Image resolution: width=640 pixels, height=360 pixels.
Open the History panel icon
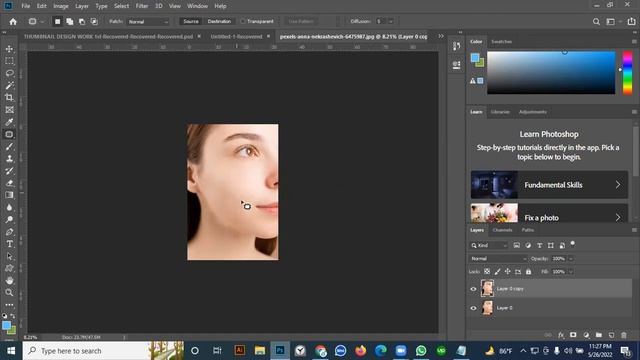coord(456,46)
